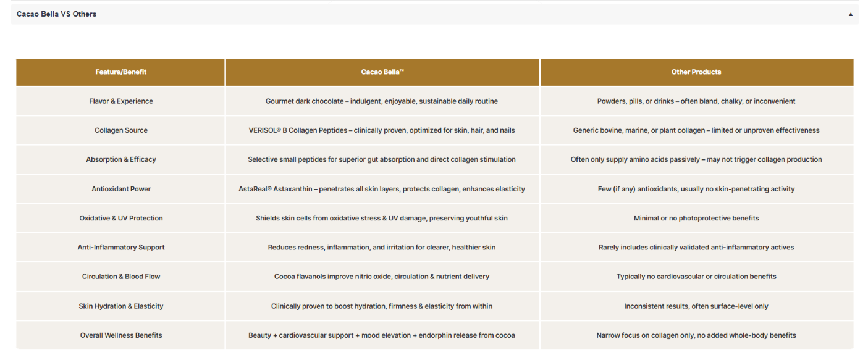Click the Skin Hydration & Elasticity label
The image size is (868, 360).
click(121, 306)
